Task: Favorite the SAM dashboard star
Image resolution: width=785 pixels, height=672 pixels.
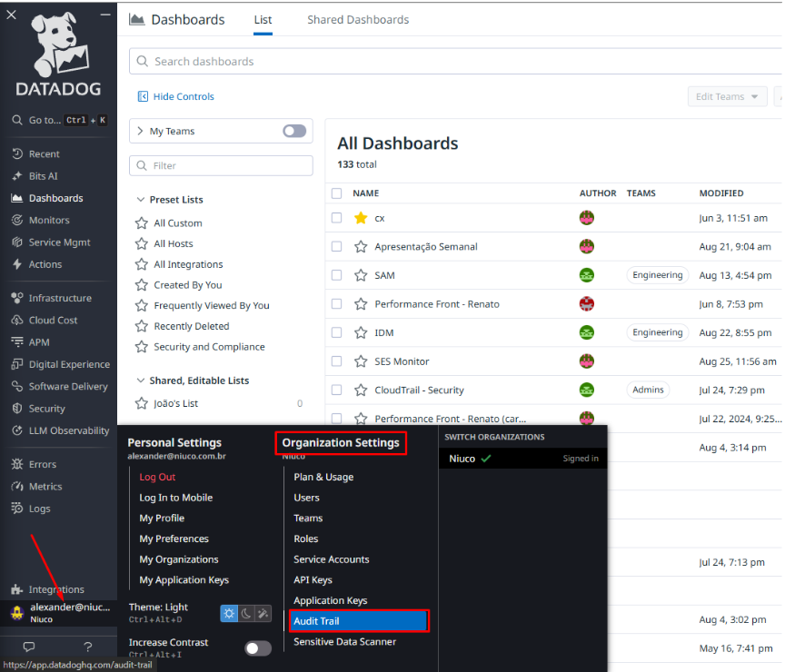Action: 361,275
